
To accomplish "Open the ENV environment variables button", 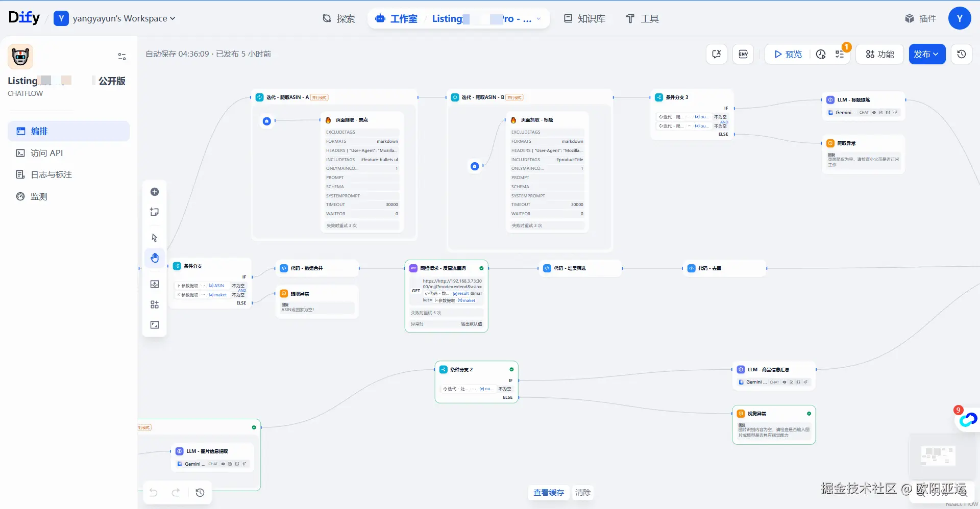I will [743, 54].
